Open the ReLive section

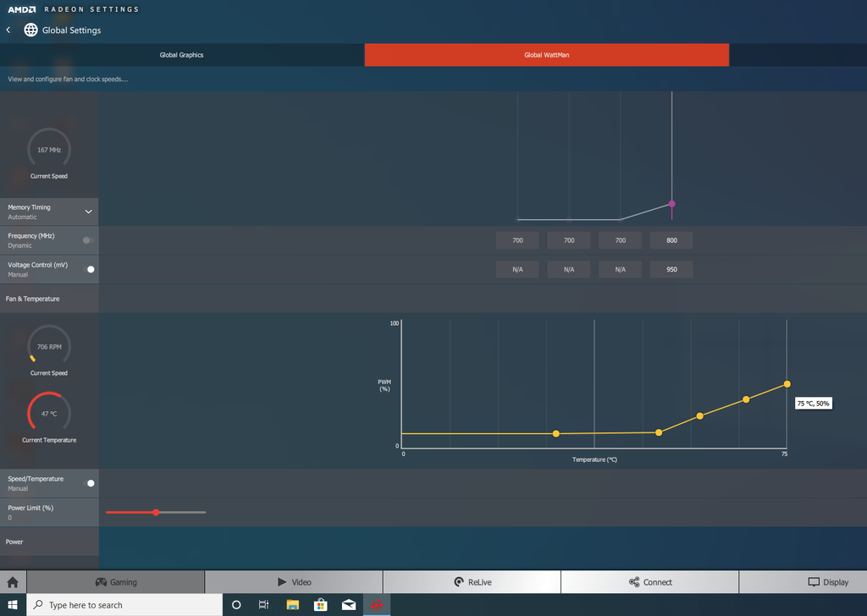472,582
